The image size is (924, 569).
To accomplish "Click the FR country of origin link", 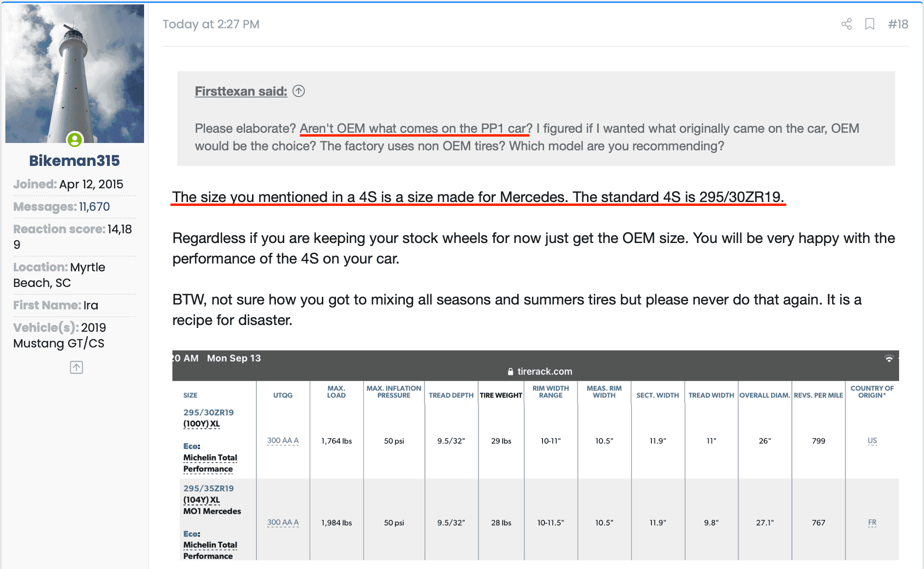I will click(872, 522).
